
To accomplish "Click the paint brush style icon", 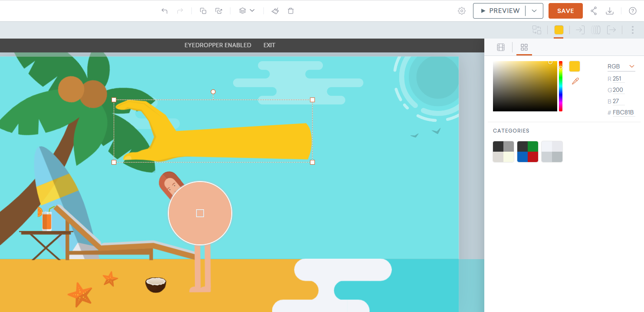I will pos(275,11).
